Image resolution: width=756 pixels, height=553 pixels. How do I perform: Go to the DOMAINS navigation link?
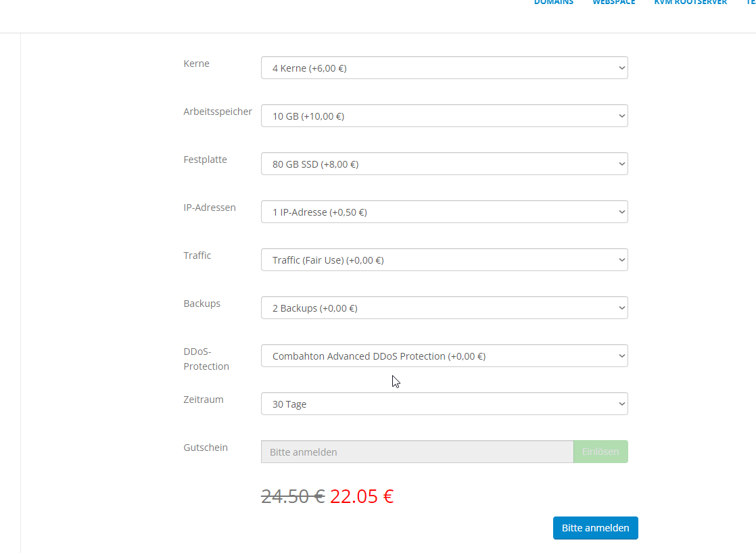pyautogui.click(x=553, y=3)
